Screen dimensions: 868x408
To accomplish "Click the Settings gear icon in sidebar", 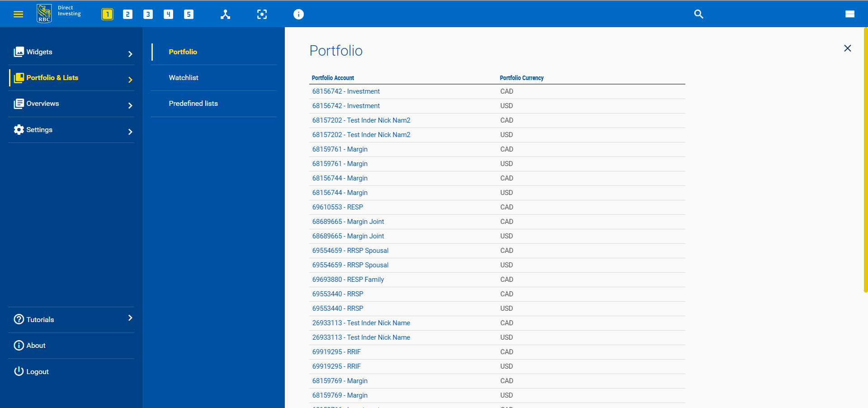I will (x=19, y=130).
